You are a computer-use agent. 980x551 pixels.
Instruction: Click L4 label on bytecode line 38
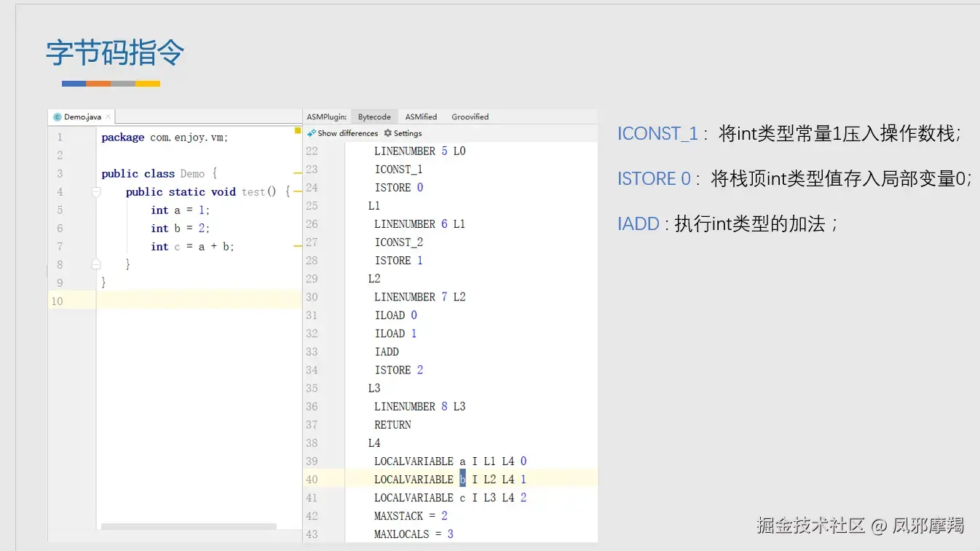(374, 443)
